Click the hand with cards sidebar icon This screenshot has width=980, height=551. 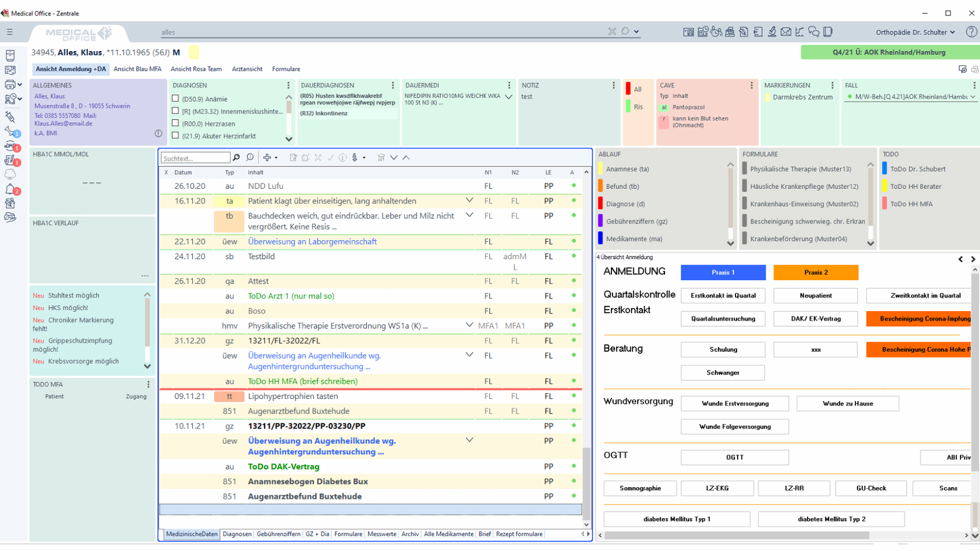pos(10,218)
